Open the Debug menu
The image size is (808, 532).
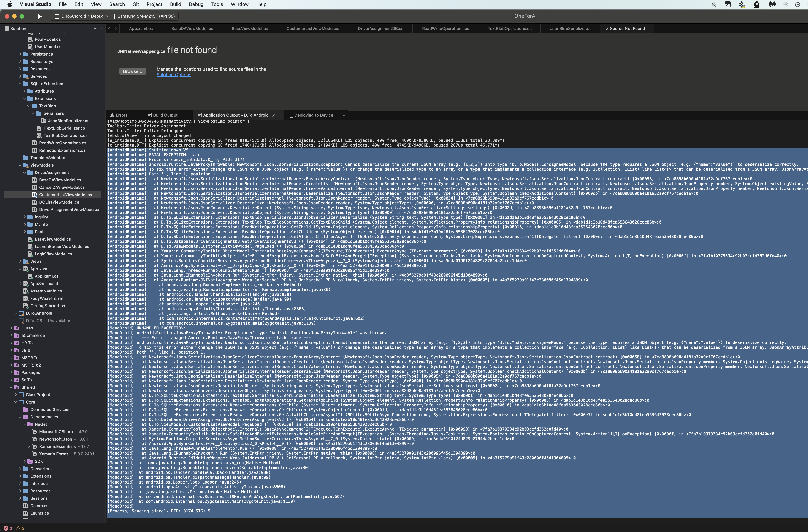point(196,4)
